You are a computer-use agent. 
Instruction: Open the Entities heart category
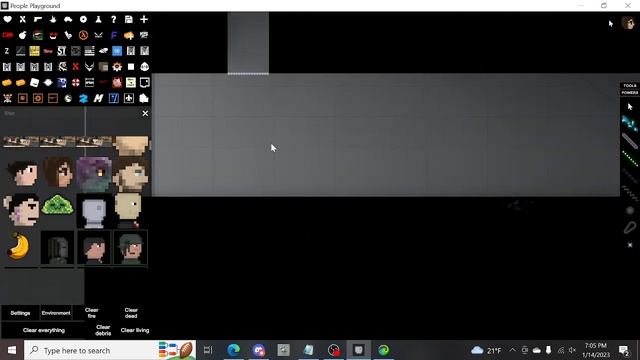coord(7,19)
